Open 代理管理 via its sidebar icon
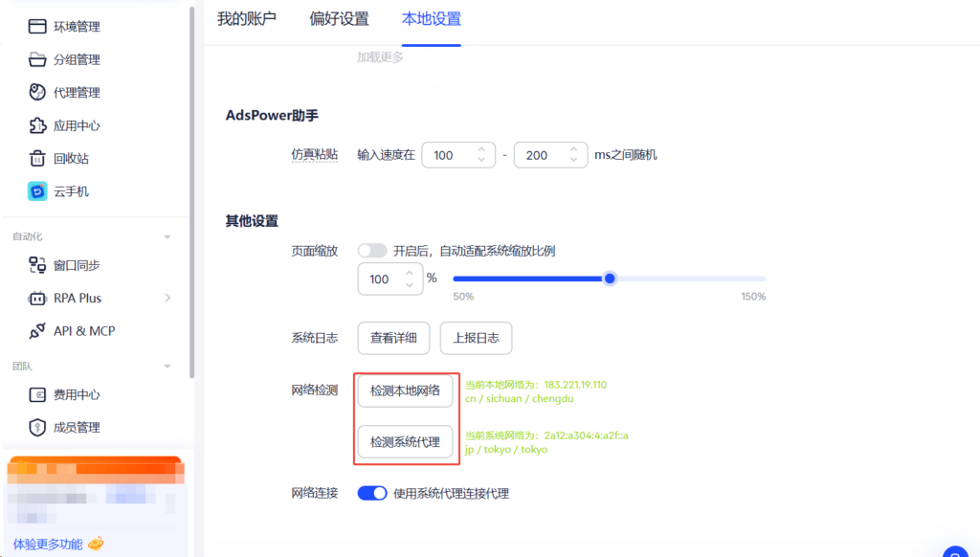 pyautogui.click(x=37, y=93)
